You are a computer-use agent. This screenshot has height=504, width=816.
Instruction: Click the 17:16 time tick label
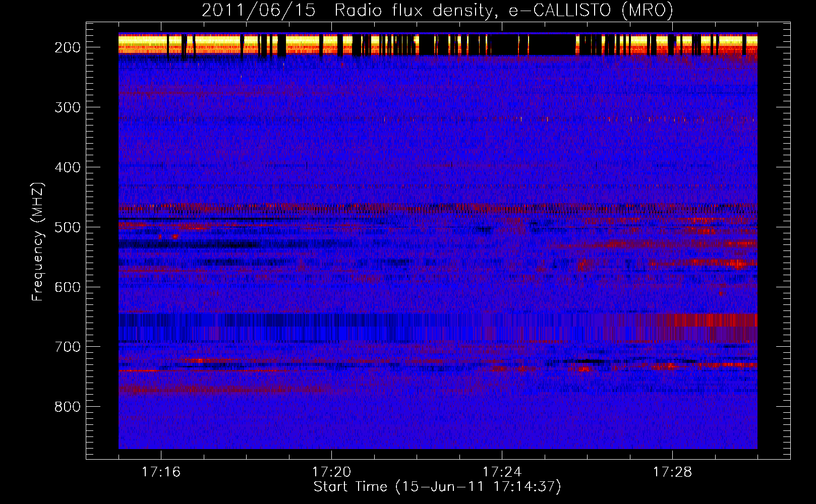[x=161, y=472]
